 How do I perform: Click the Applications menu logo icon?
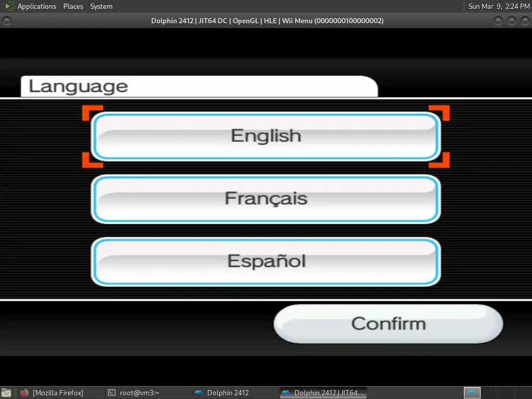pyautogui.click(x=9, y=6)
